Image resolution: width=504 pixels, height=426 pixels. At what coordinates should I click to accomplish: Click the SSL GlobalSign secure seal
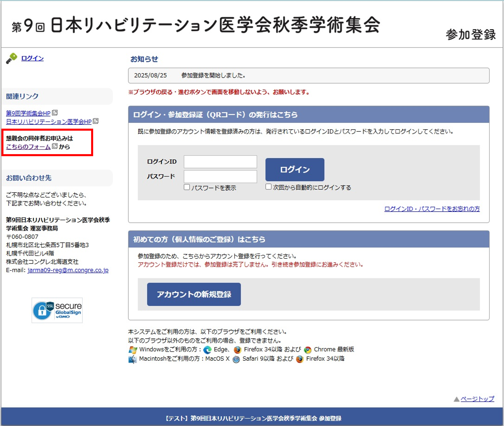pos(57,310)
